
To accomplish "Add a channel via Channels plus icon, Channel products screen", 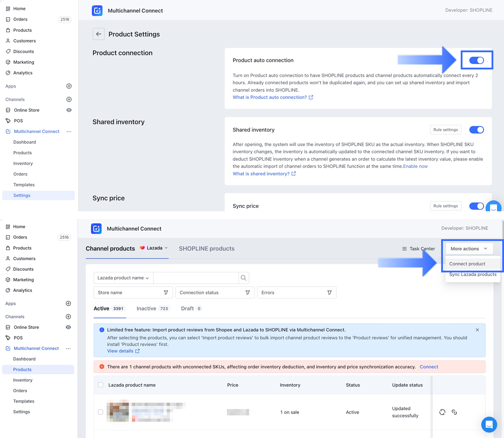I will (x=68, y=317).
